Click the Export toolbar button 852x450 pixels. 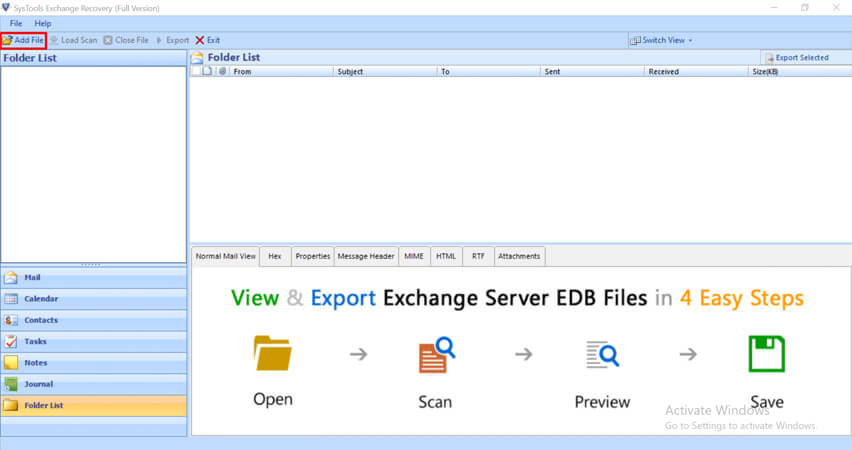[173, 40]
